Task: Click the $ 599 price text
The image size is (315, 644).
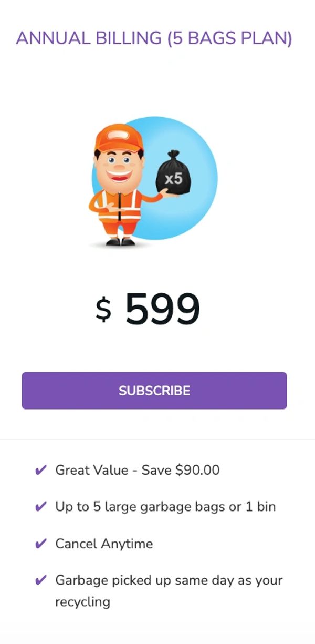Action: tap(148, 309)
